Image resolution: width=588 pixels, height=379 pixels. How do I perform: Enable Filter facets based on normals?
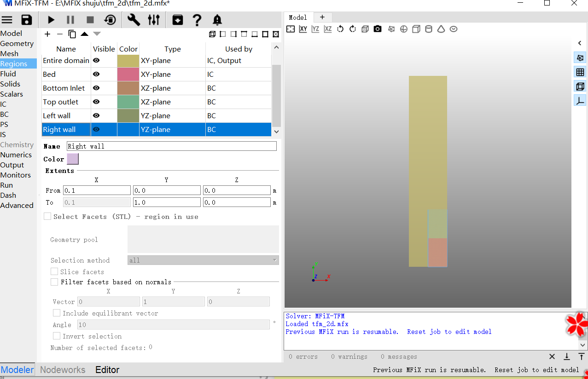click(x=54, y=282)
